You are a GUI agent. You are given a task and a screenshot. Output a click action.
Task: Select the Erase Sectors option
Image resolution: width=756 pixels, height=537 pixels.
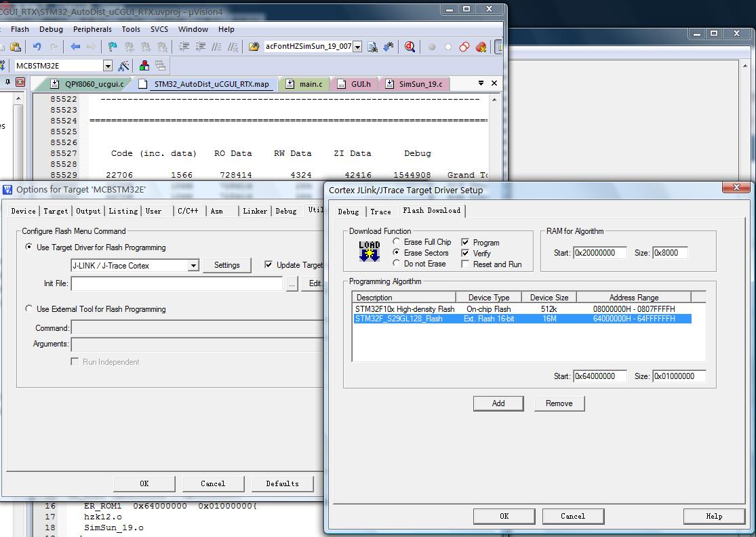pyautogui.click(x=396, y=252)
